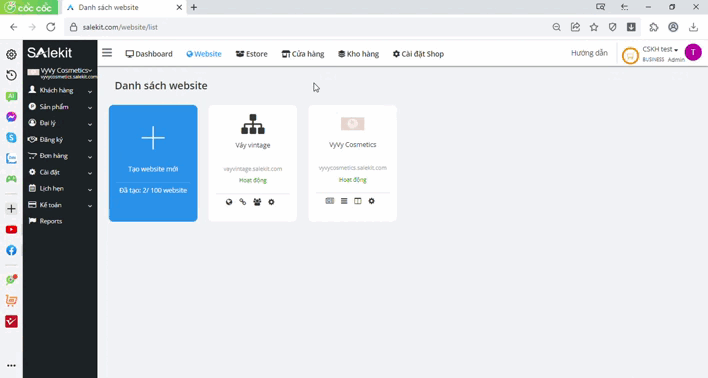Expand the Lịch hẹn sidebar menu
Viewport: 708px width, 378px height.
[x=60, y=188]
